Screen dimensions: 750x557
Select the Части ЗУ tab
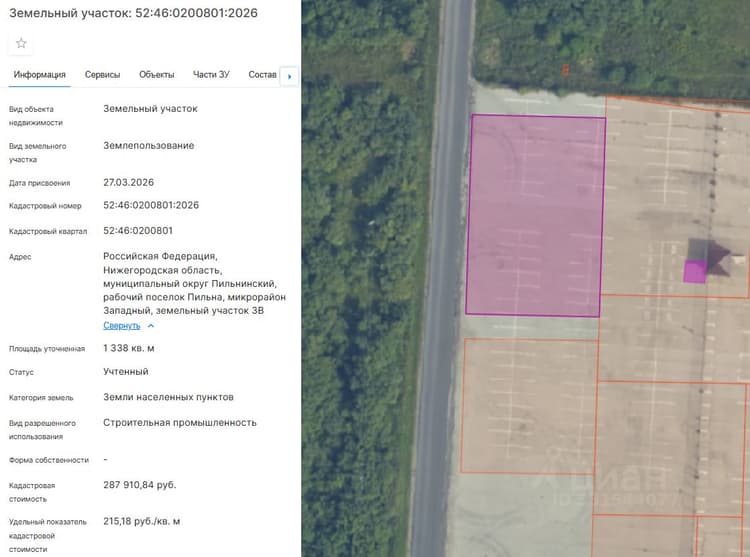pos(211,75)
